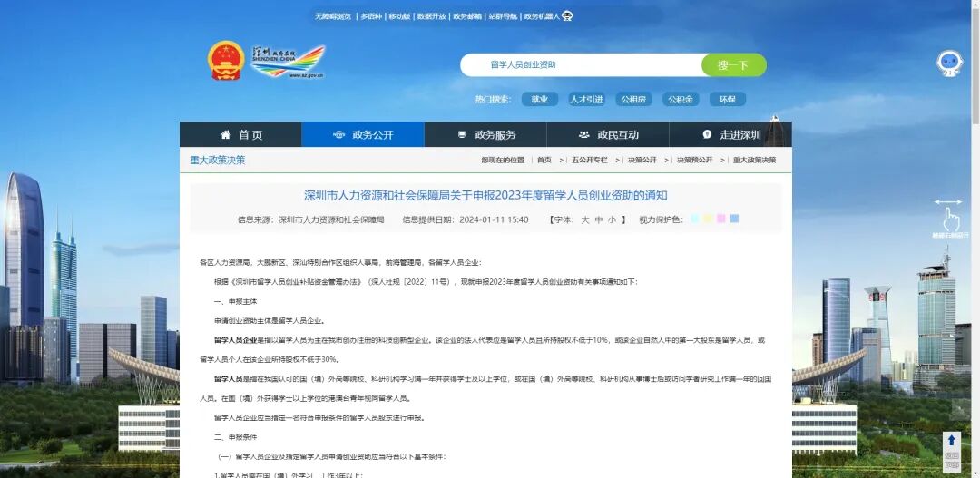Set font size to 小
The width and height of the screenshot is (980, 478).
(x=612, y=219)
